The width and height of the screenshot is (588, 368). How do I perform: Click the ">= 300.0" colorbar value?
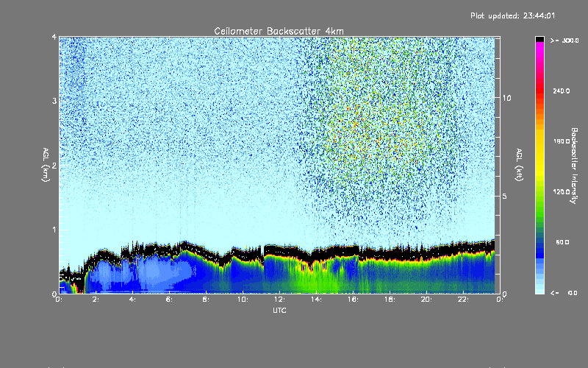click(x=564, y=40)
